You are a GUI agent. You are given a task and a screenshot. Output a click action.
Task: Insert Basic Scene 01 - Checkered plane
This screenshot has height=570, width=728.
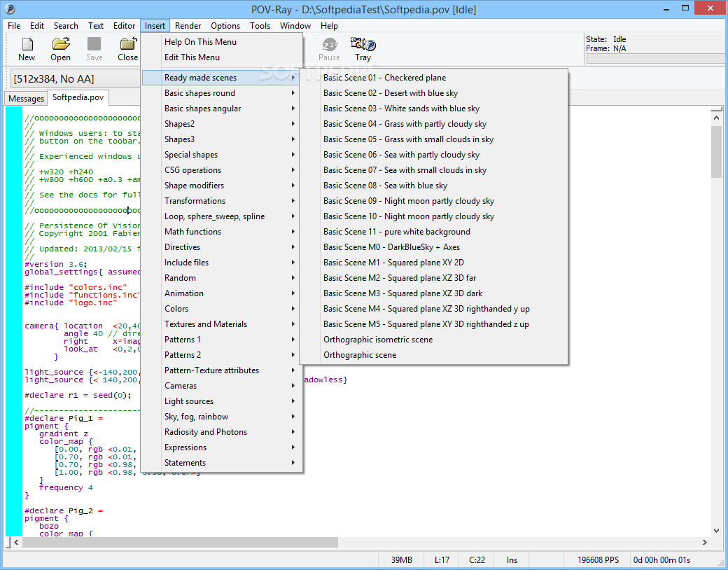[433, 78]
